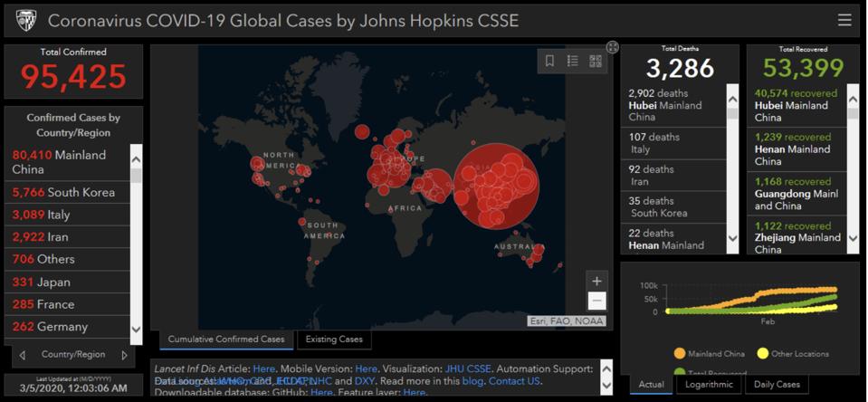Show the Daily Cases chart
This screenshot has width=868, height=402.
[777, 384]
